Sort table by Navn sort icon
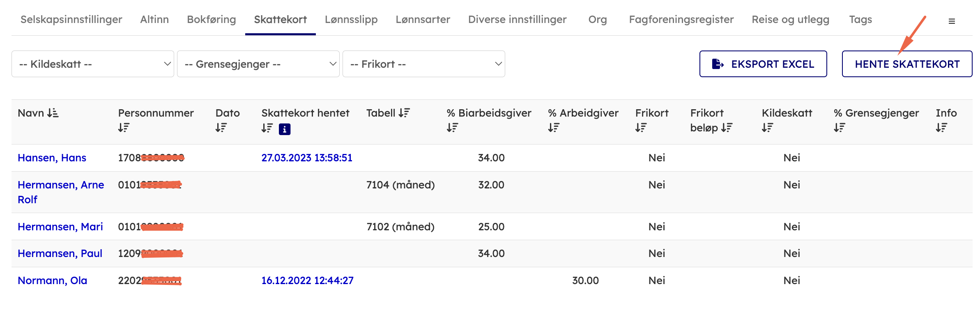This screenshot has width=980, height=312. click(x=53, y=113)
